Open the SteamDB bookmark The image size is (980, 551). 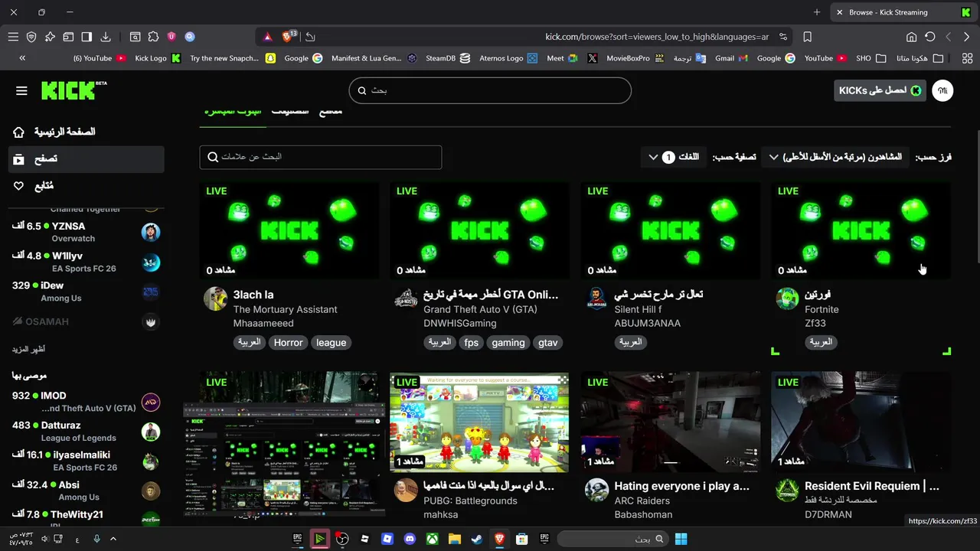(448, 58)
